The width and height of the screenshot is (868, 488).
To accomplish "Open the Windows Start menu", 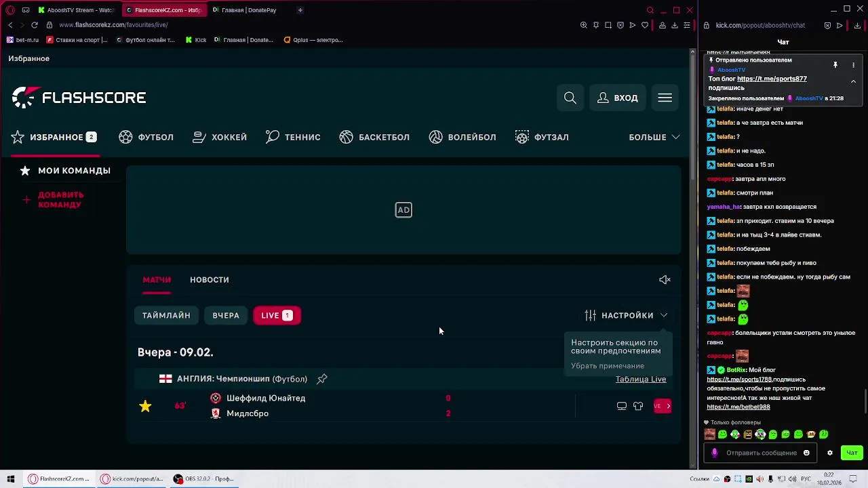I will click(x=11, y=479).
